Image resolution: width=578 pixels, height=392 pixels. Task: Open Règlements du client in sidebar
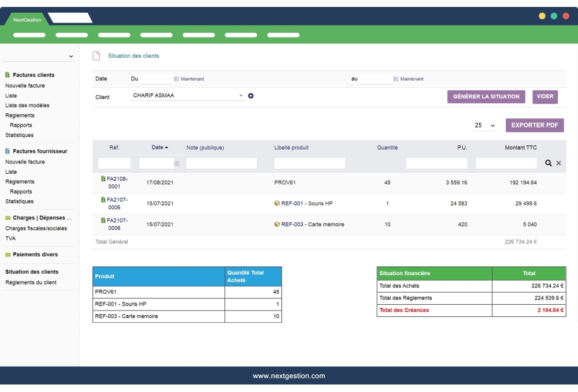(x=31, y=282)
